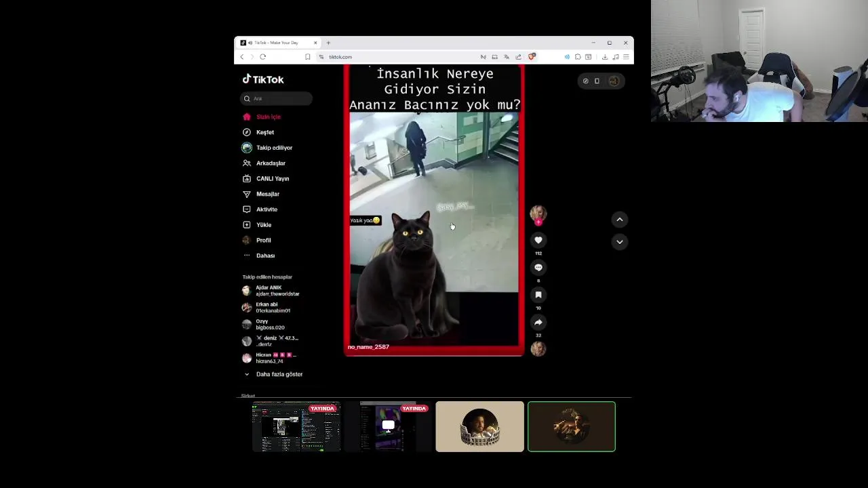Open the Arkadaşlar page

pos(271,163)
